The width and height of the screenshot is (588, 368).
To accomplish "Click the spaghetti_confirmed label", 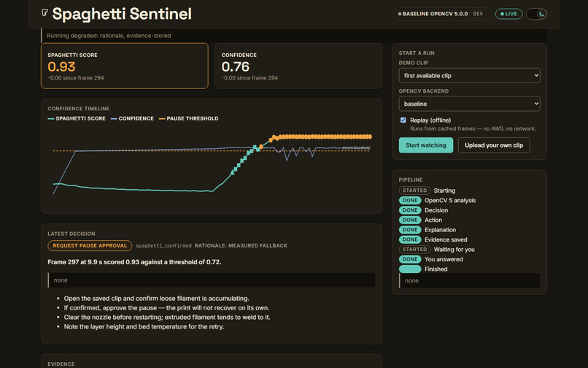I will tap(163, 245).
